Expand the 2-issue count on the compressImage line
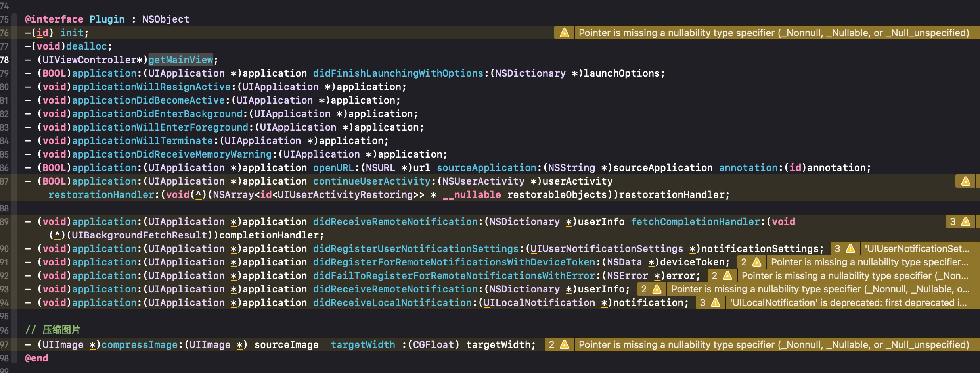Viewport: 980px width, 373px height. click(x=551, y=345)
